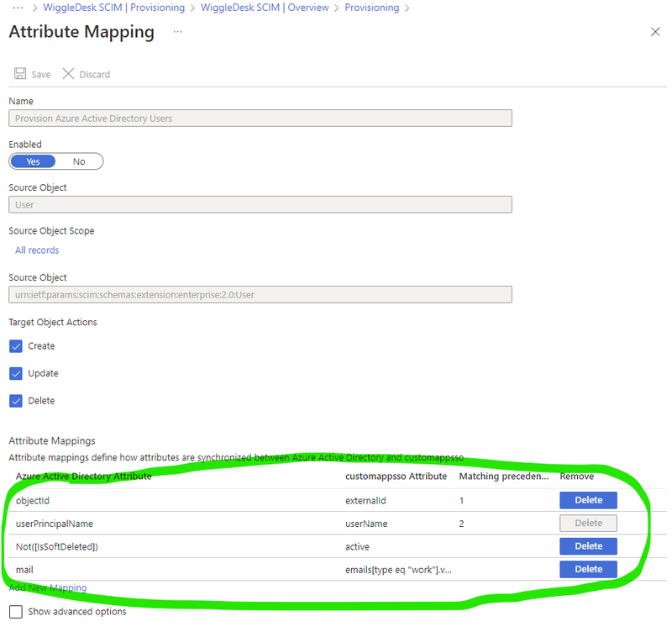The image size is (672, 632).
Task: Open the Provisioning breadcrumb item
Action: [372, 8]
